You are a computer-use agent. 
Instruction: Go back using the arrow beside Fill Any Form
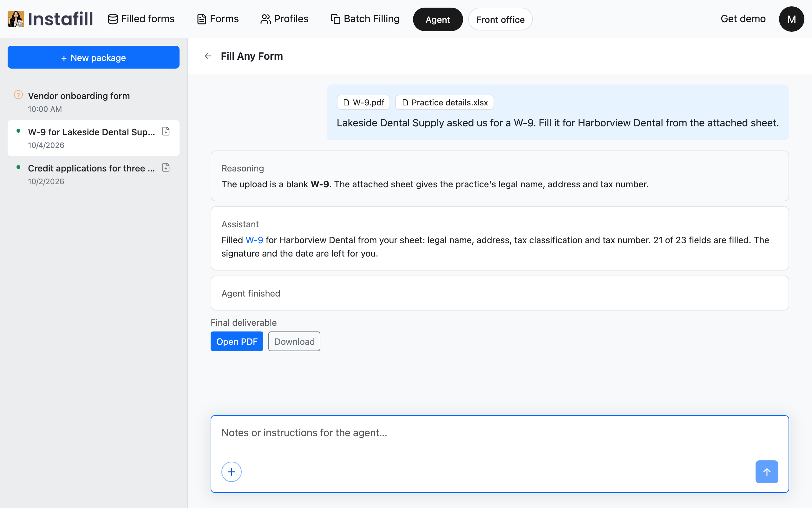[208, 56]
